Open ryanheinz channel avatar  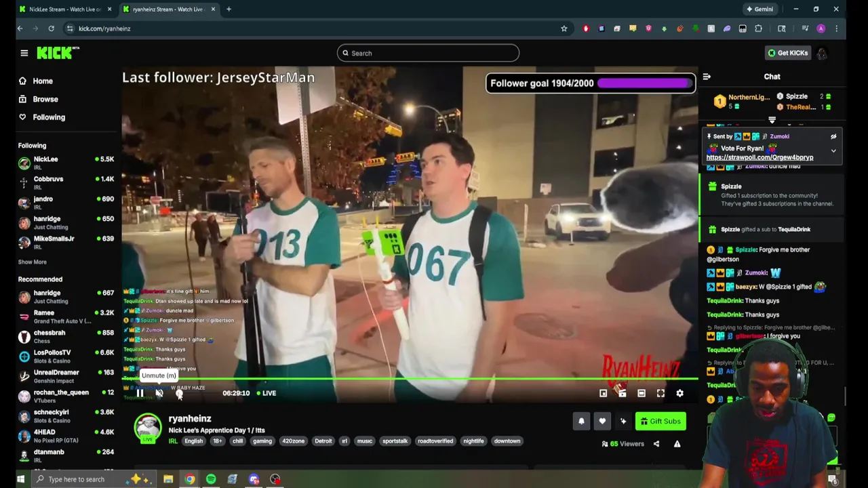[x=147, y=428]
